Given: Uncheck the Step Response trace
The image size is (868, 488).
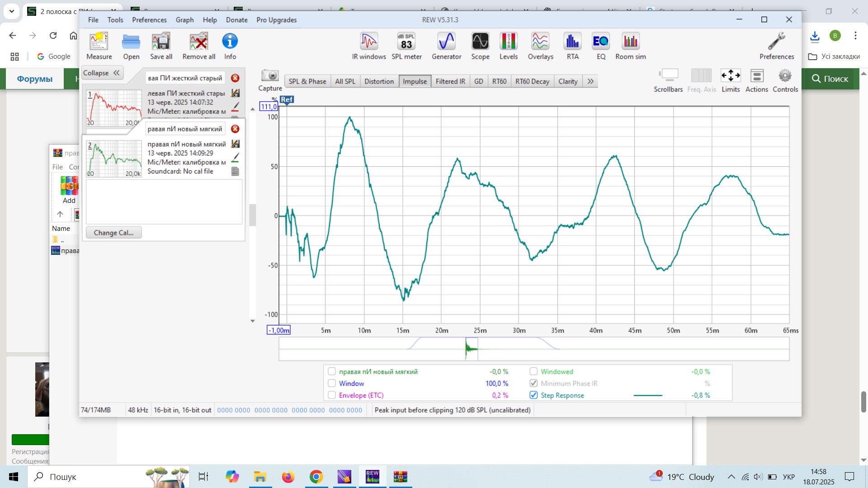Looking at the screenshot, I should [533, 395].
